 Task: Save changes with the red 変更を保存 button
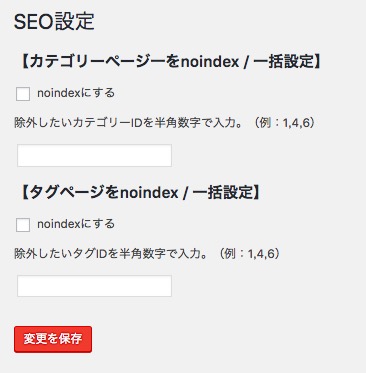point(53,339)
